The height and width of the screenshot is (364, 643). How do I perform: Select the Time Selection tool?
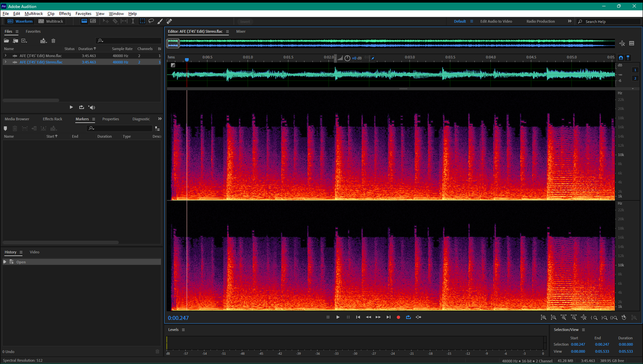tap(133, 22)
